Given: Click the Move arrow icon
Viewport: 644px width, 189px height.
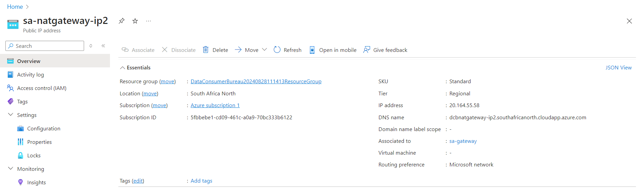Looking at the screenshot, I should coord(238,50).
